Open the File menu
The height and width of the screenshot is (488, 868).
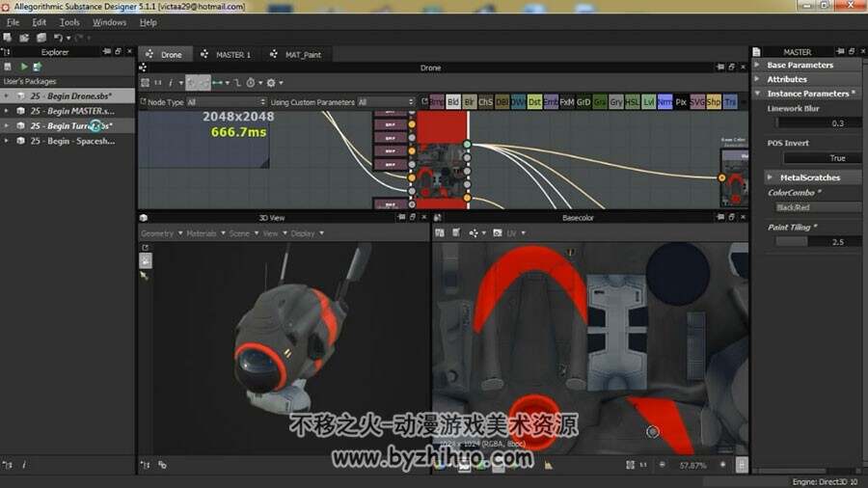pyautogui.click(x=13, y=22)
